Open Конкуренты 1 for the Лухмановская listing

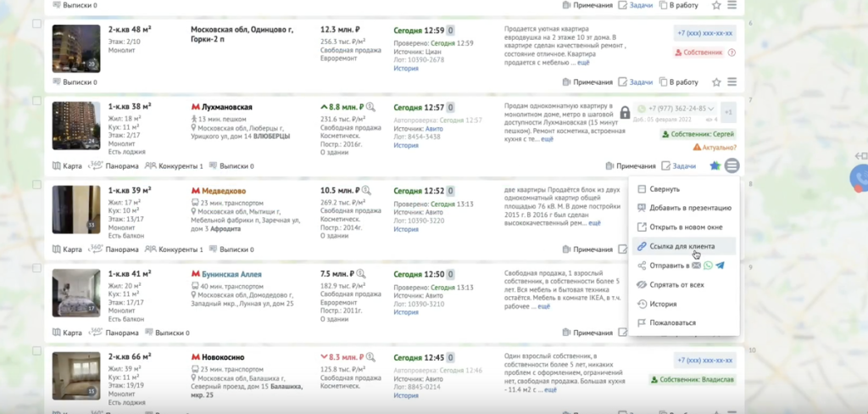[174, 165]
